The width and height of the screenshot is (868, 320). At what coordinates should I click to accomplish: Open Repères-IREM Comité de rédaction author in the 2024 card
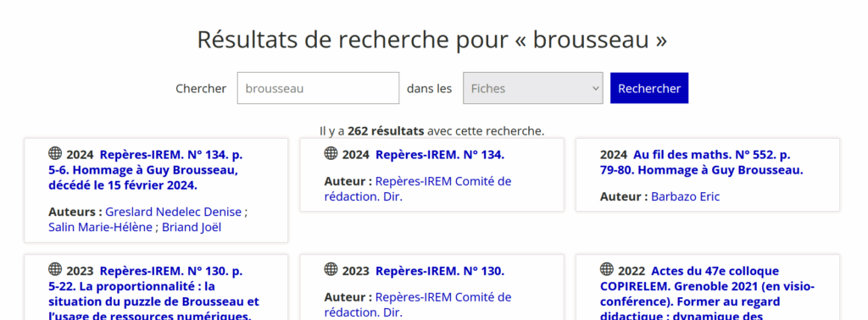pyautogui.click(x=418, y=189)
